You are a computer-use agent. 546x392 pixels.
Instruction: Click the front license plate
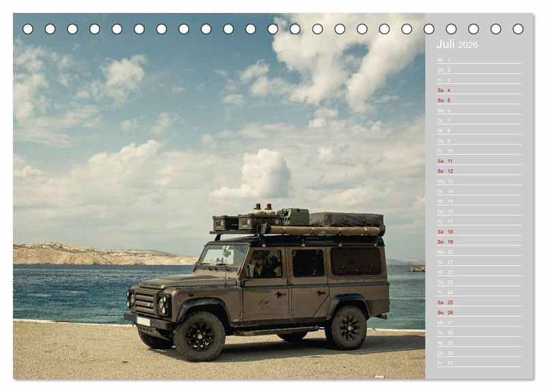pyautogui.click(x=143, y=321)
